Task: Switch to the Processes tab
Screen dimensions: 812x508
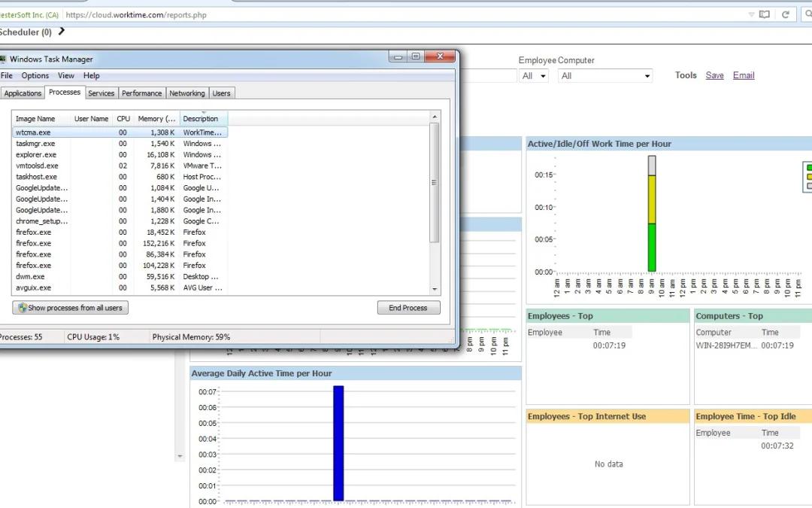Action: (x=65, y=93)
